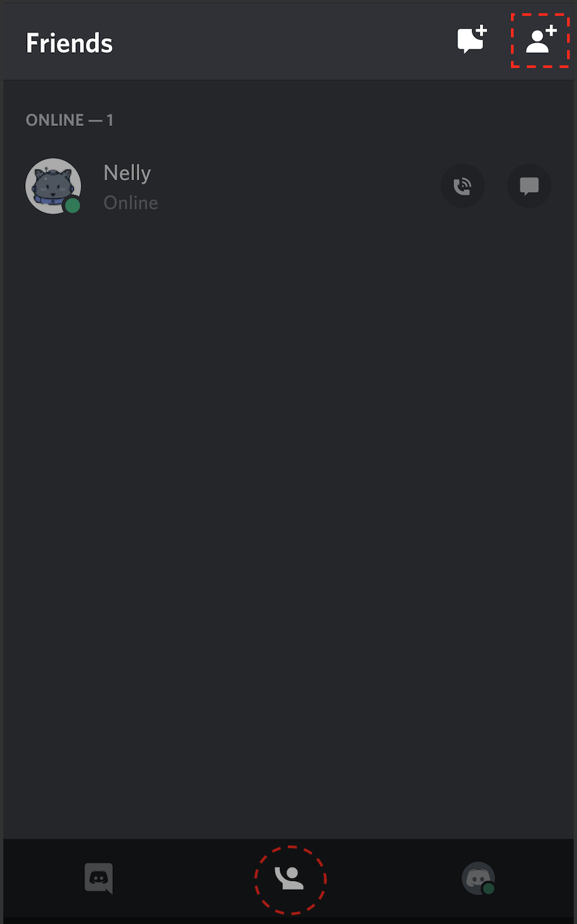Click Nelly's cat avatar picture
577x924 pixels.
click(x=53, y=186)
